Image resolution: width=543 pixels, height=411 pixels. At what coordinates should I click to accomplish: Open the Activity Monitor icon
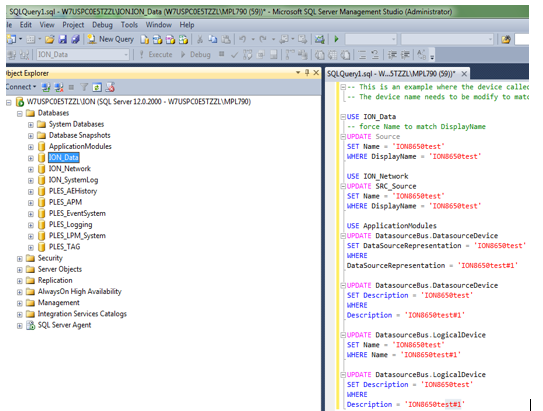(x=319, y=39)
